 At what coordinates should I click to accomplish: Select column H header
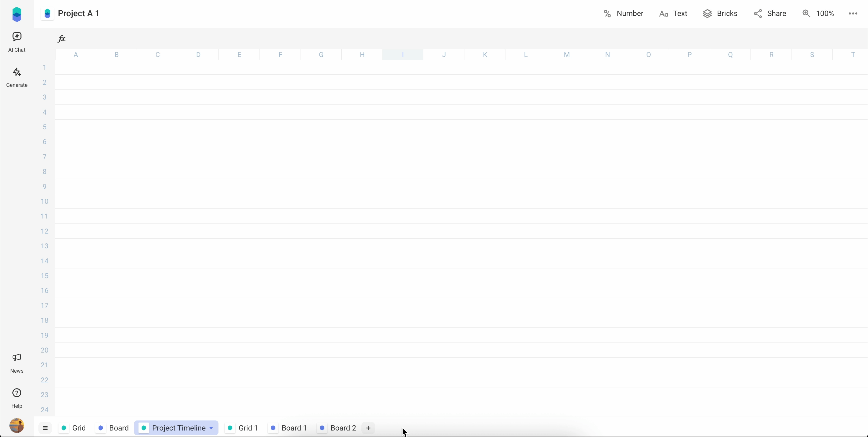(362, 54)
